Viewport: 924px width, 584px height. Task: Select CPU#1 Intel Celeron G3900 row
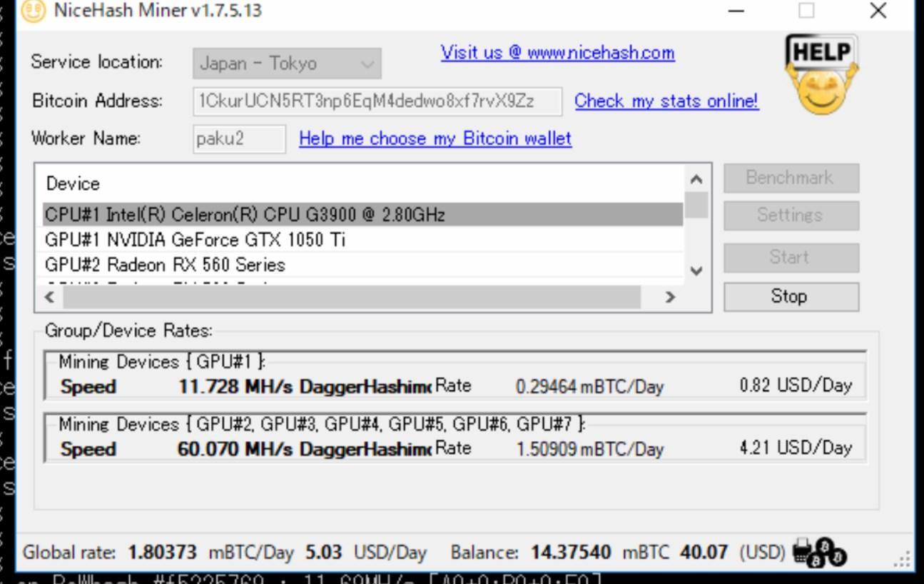pos(362,214)
